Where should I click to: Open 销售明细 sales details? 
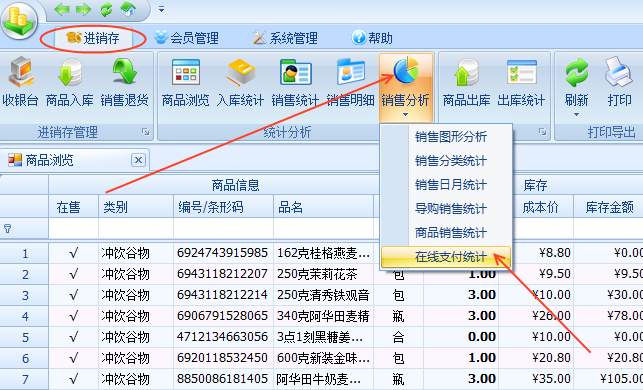point(351,82)
